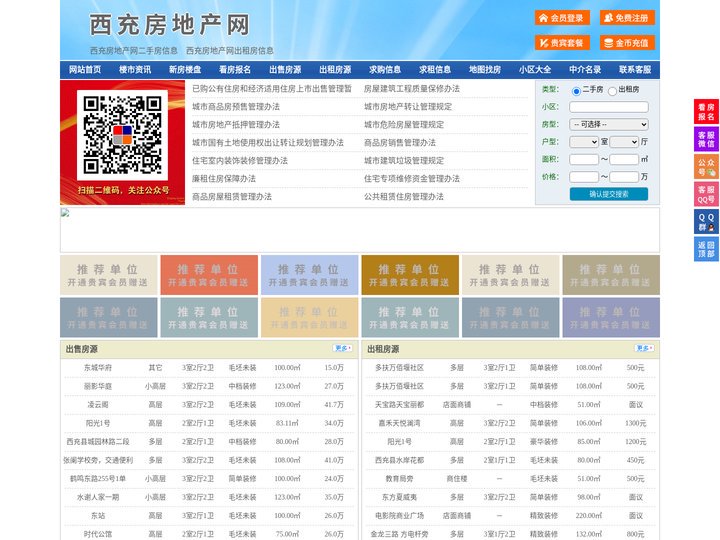The image size is (720, 540).
Task: Open the 客服QQ号 sidebar icon
Action: 706,194
